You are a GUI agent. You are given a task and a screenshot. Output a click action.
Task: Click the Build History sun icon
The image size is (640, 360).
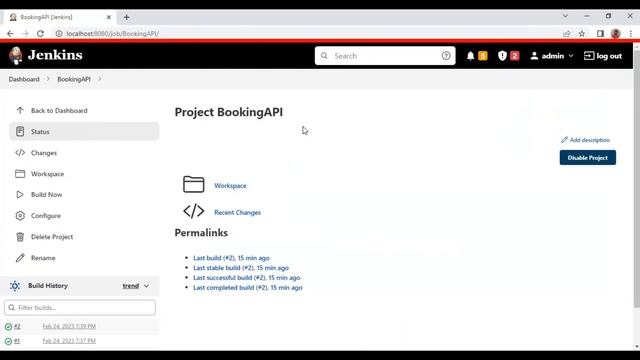(15, 286)
